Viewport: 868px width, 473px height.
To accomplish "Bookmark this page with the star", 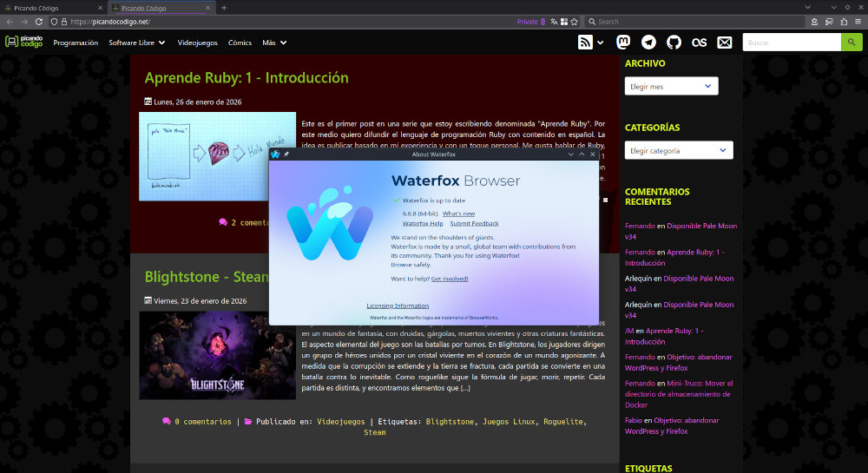I will point(575,22).
